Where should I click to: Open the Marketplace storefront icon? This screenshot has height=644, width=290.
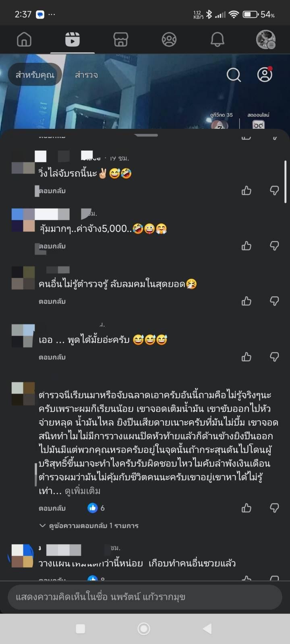tap(121, 39)
